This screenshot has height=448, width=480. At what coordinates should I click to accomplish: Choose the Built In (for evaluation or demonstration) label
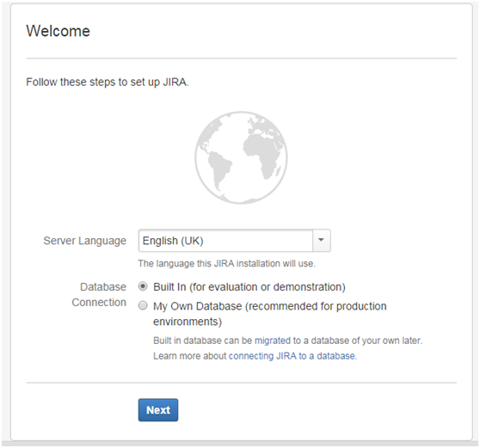[x=249, y=287]
